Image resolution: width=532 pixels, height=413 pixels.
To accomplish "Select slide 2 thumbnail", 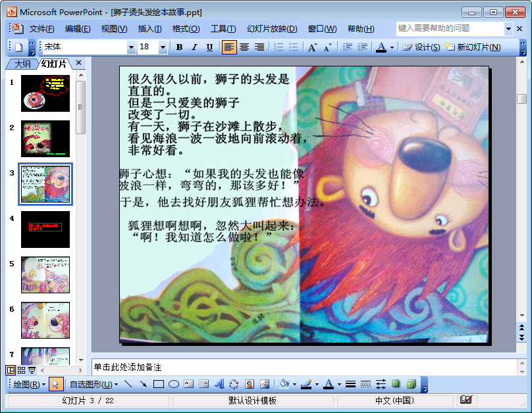I will (45, 139).
